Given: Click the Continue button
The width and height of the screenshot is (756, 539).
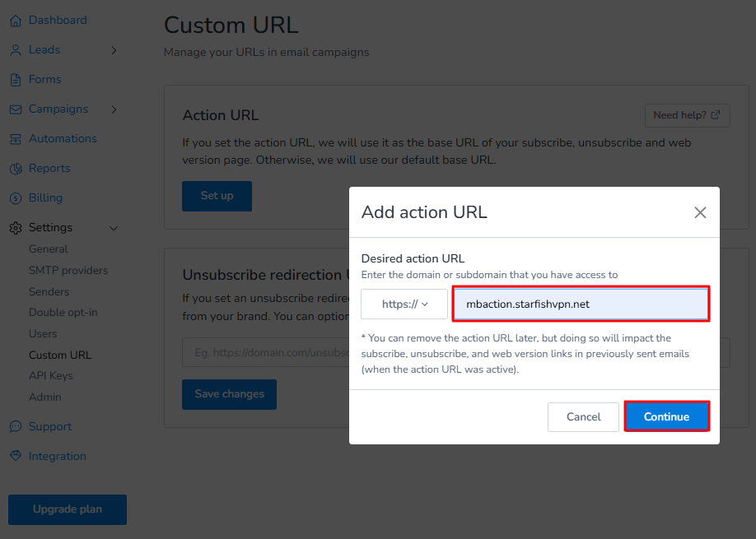Looking at the screenshot, I should point(667,416).
